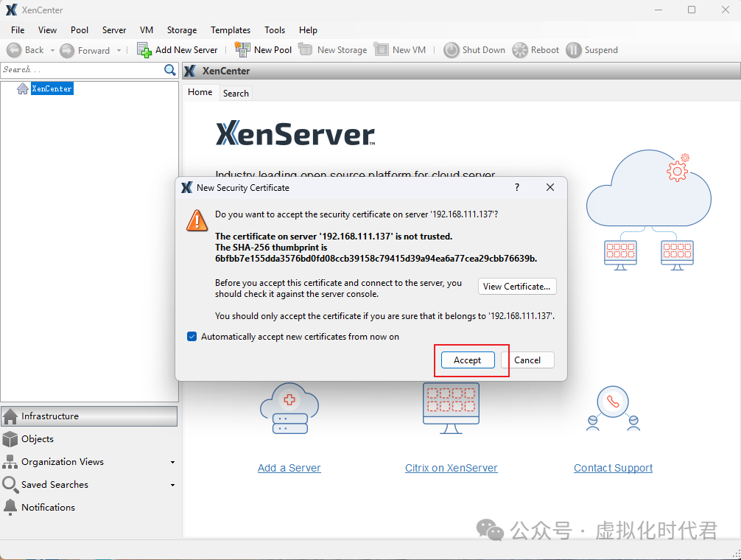Accept the security certificate
741x560 pixels.
[x=467, y=360]
